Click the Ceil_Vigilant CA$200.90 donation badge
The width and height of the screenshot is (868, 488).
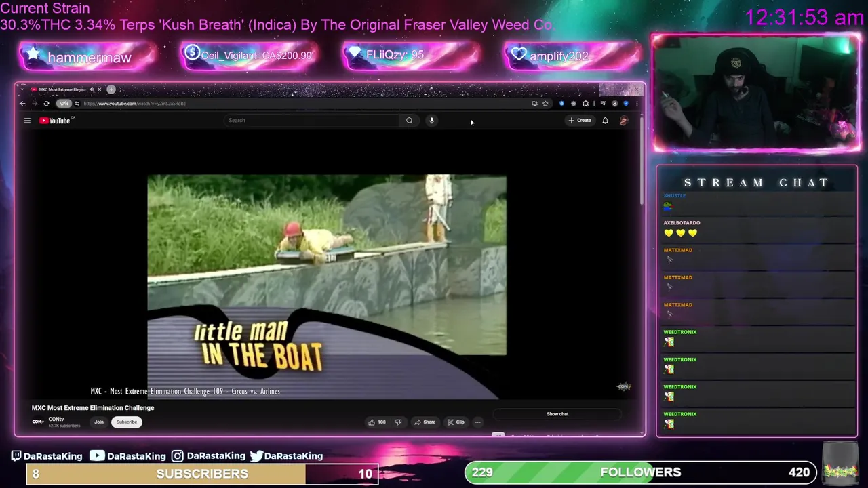click(250, 56)
